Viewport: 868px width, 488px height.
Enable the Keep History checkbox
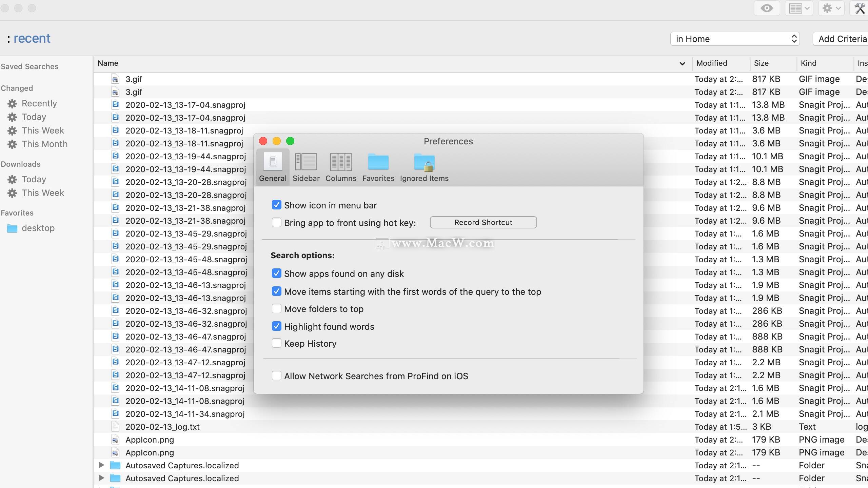point(277,343)
